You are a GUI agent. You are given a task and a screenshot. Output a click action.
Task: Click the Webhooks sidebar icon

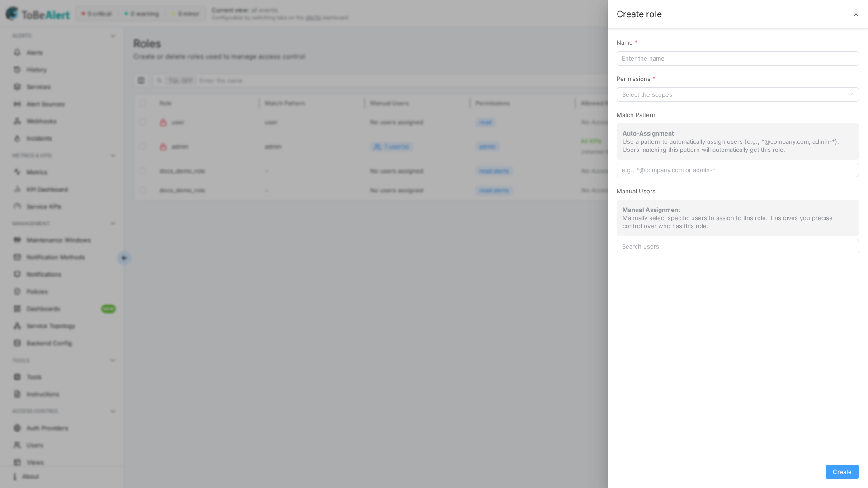point(17,121)
